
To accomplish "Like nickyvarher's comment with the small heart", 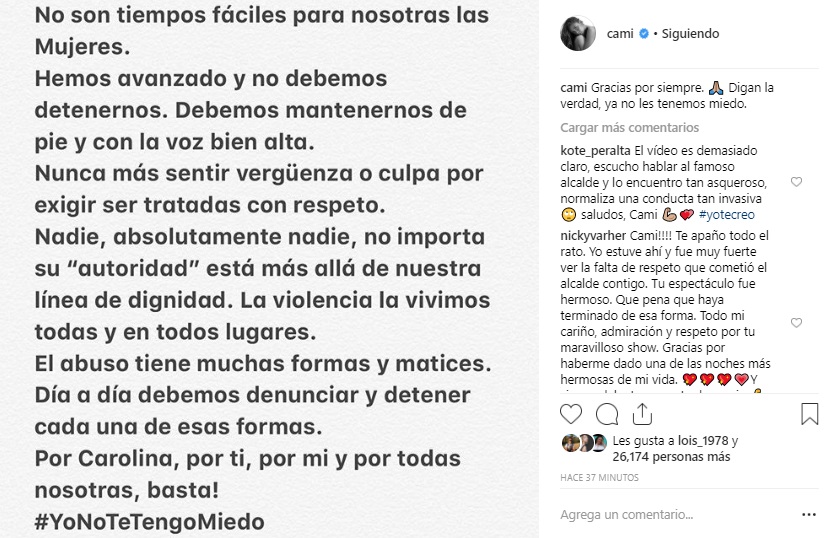I will click(x=796, y=323).
